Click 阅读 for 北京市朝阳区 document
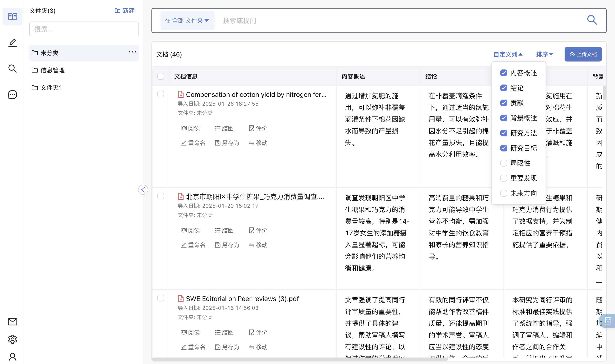 [190, 230]
